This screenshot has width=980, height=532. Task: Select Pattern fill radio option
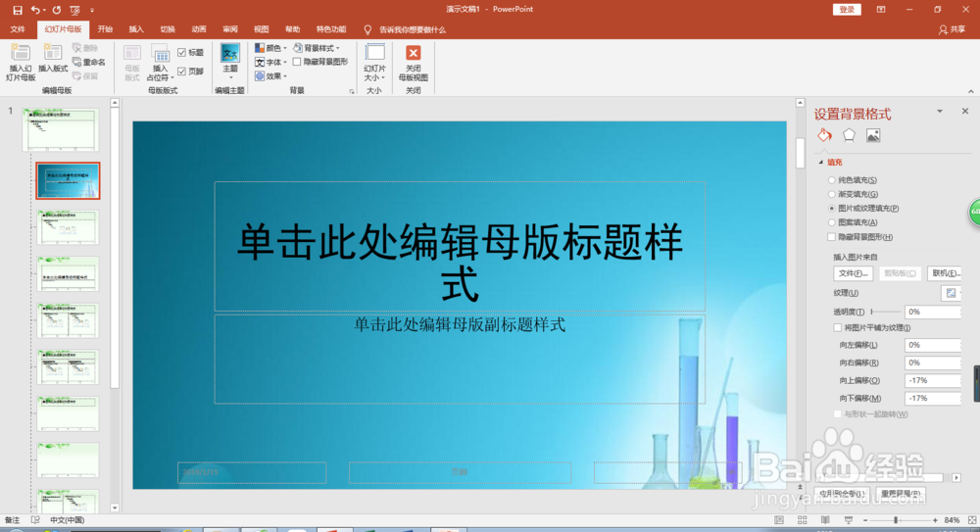[x=832, y=222]
